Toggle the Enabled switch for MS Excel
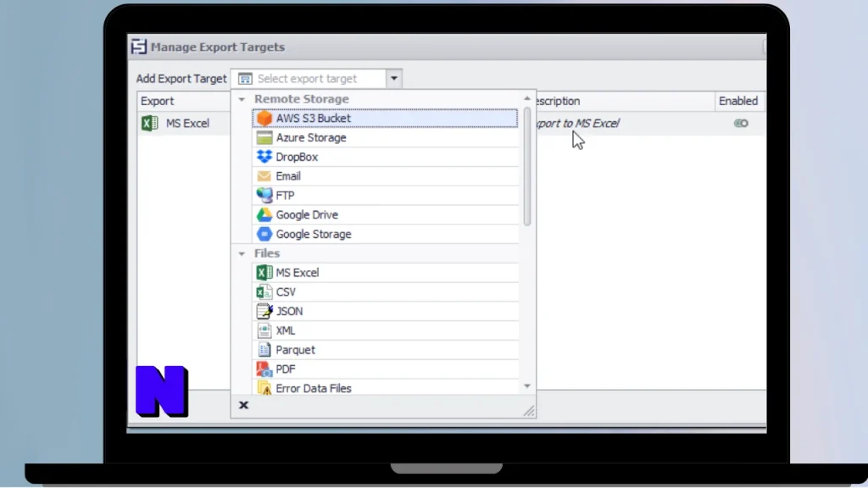Image resolution: width=868 pixels, height=488 pixels. pos(741,124)
